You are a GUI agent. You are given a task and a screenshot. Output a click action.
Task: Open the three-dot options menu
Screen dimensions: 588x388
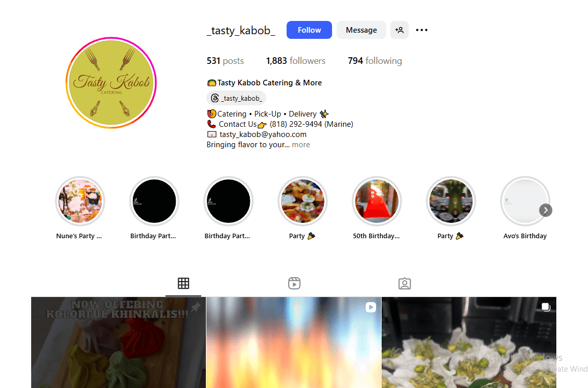coord(421,30)
